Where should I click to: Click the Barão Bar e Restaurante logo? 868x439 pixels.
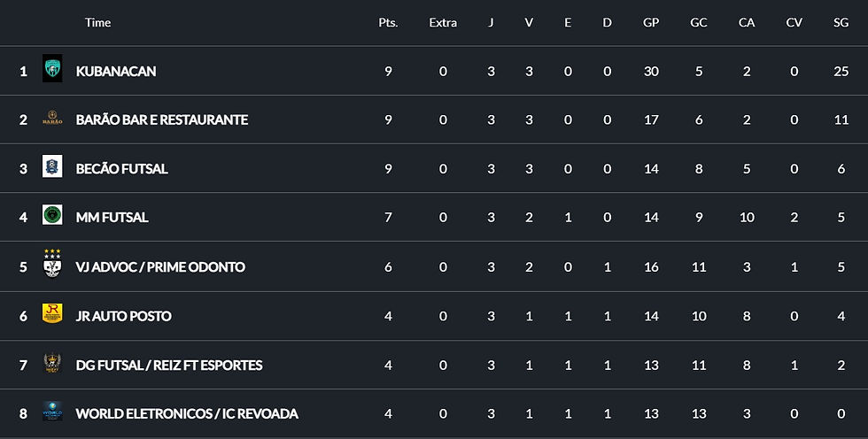(x=52, y=119)
